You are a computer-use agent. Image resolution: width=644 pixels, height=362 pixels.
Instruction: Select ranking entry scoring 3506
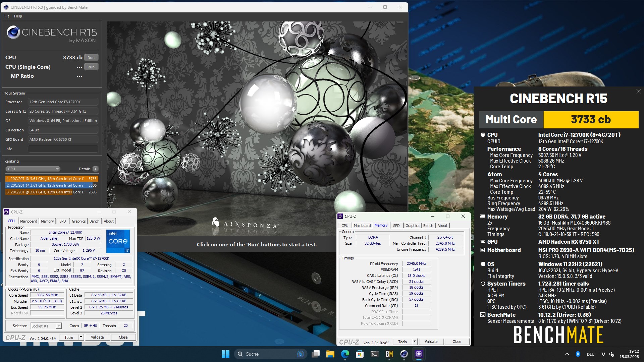(52, 185)
